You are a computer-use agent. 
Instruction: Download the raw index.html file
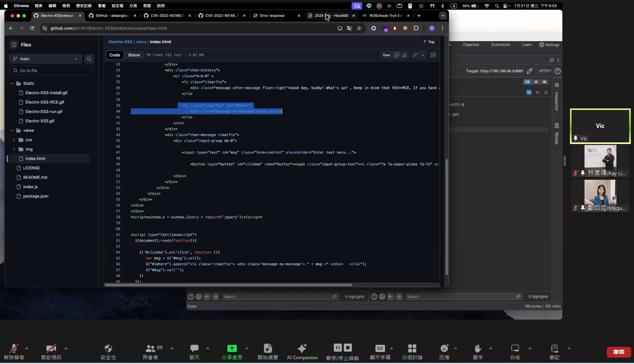coord(405,55)
